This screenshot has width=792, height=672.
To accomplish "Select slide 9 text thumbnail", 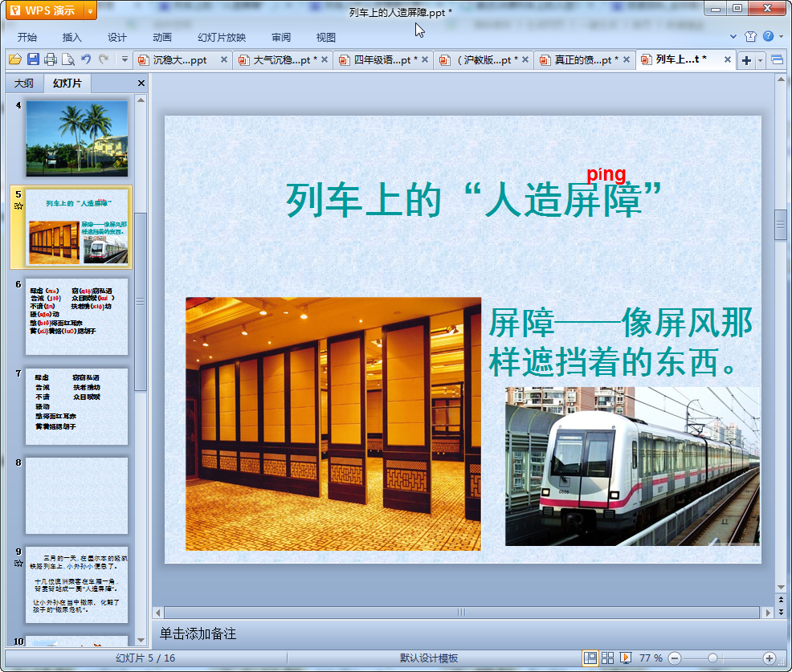I will [77, 584].
